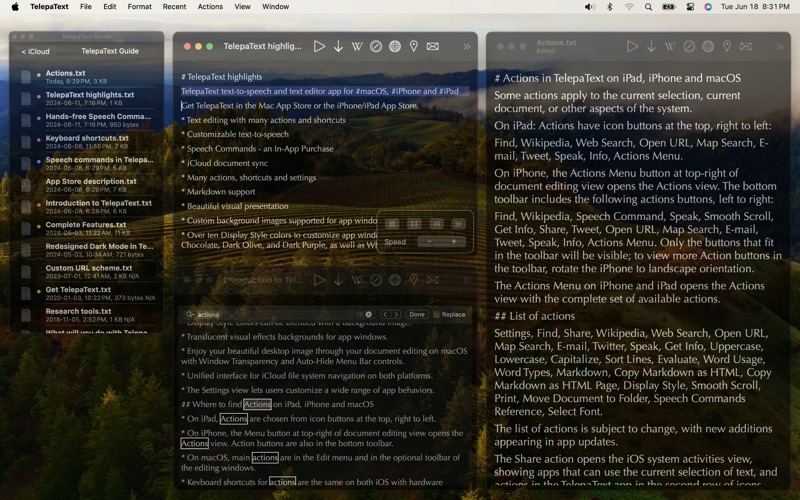Viewport: 800px width, 500px height.
Task: Click E-mail envelope in Actions.txt window
Action: click(746, 46)
